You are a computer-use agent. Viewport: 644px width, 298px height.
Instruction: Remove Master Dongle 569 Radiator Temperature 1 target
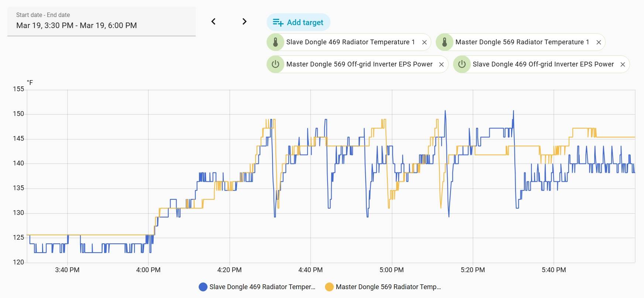[x=599, y=42]
